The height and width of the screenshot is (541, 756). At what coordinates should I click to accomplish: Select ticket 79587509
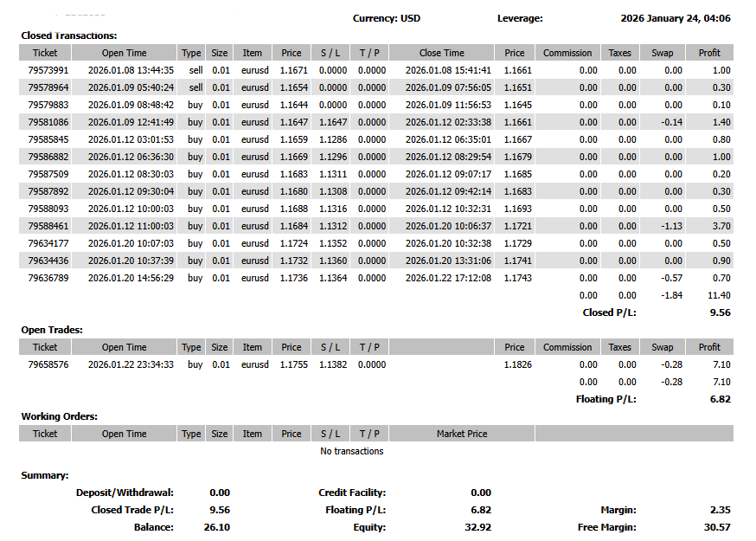pyautogui.click(x=48, y=174)
